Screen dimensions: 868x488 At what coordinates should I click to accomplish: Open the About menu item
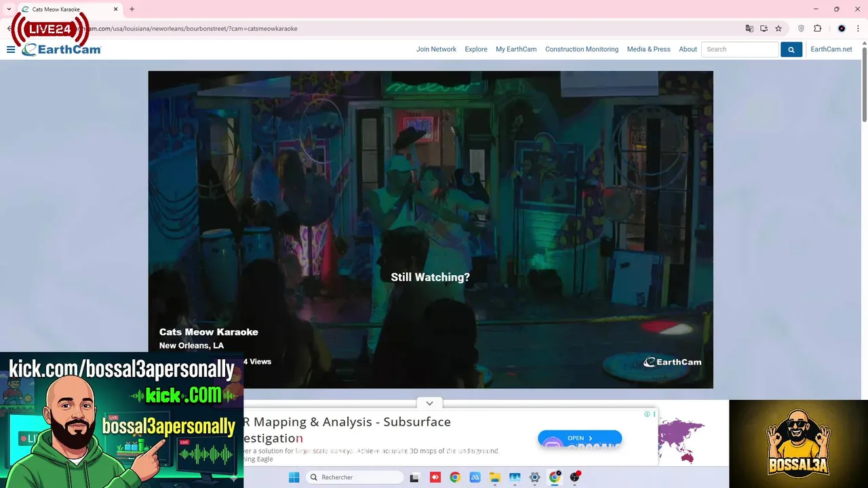tap(688, 49)
